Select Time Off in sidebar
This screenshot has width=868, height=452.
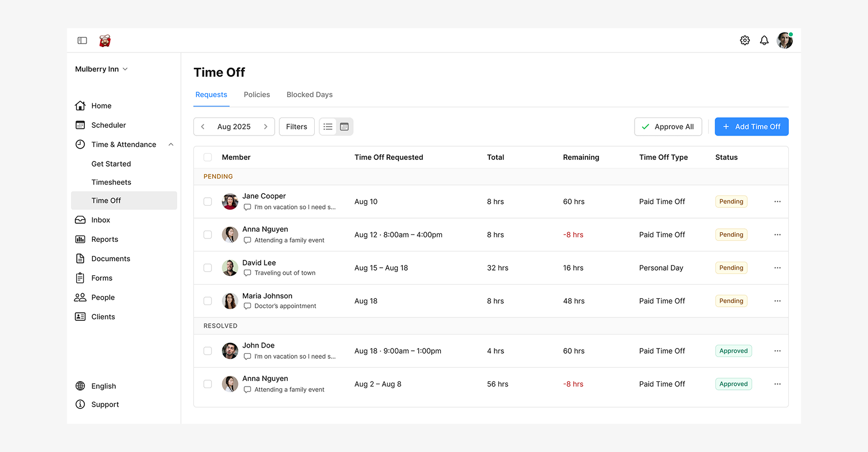124,201
